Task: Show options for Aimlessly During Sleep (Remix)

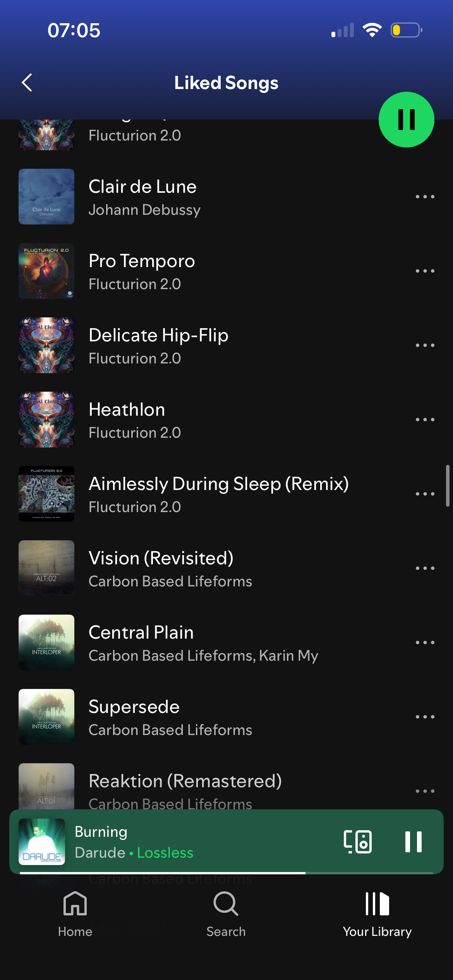Action: click(x=425, y=494)
